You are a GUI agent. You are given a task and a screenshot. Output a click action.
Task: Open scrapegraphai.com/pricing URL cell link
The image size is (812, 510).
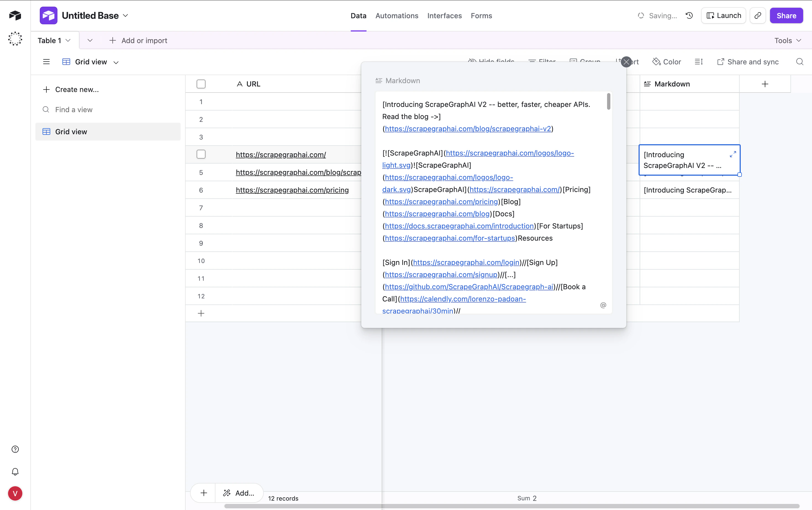coord(292,190)
